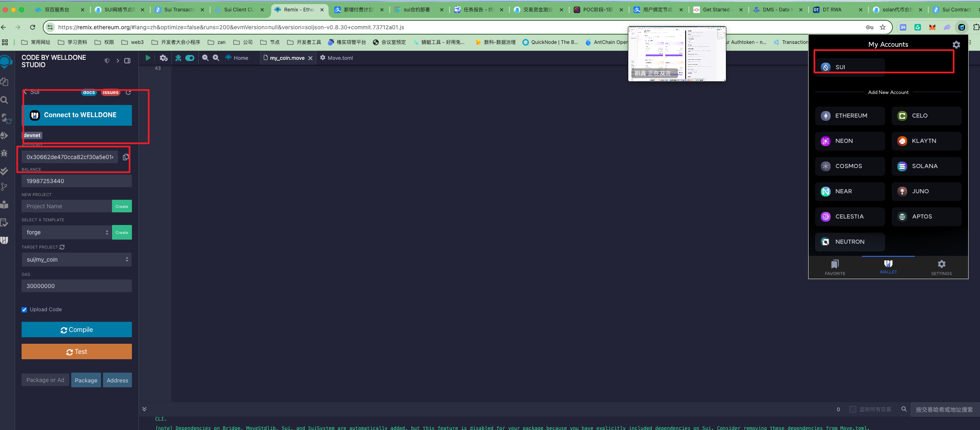980x430 pixels.
Task: Refresh the target project list
Action: tap(62, 247)
